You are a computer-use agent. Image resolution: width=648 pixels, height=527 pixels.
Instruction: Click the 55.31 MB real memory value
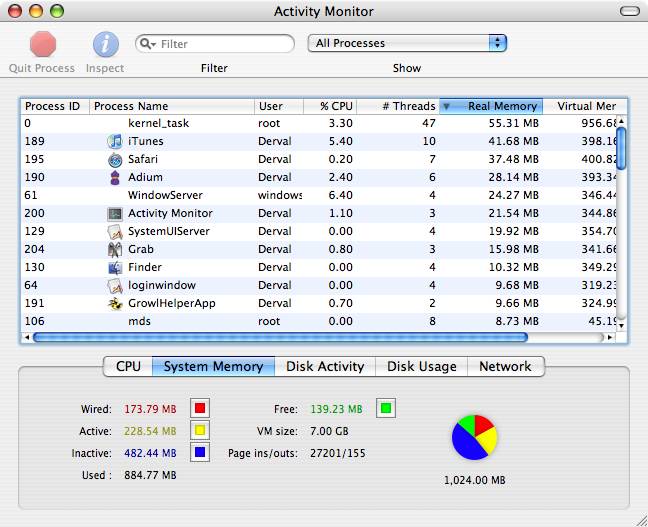click(514, 123)
